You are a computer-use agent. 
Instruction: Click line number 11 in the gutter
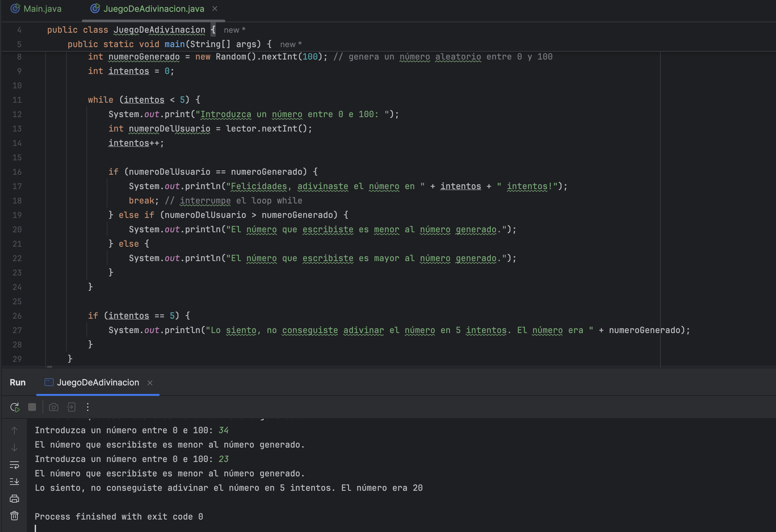(x=17, y=100)
